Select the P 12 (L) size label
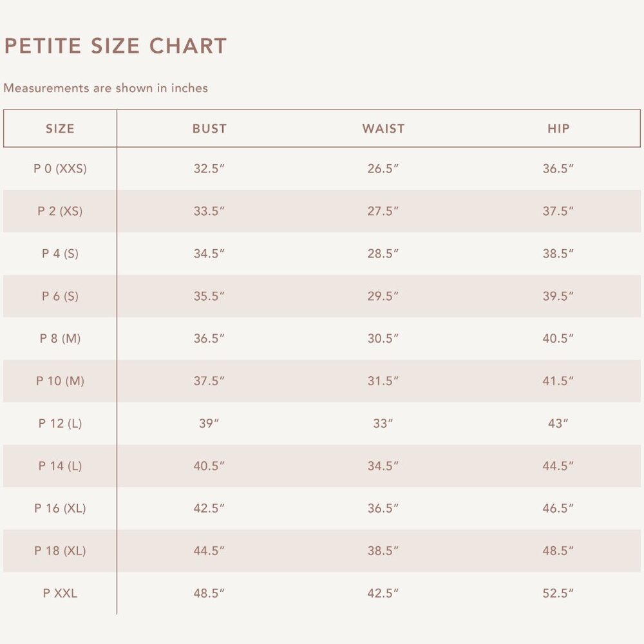Viewport: 644px width, 644px height. pos(60,424)
